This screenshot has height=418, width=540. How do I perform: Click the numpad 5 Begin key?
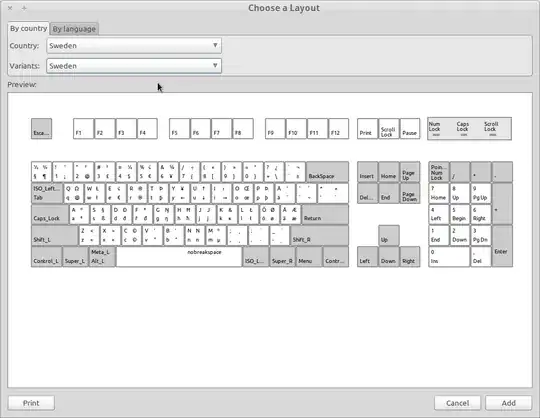[x=460, y=214]
